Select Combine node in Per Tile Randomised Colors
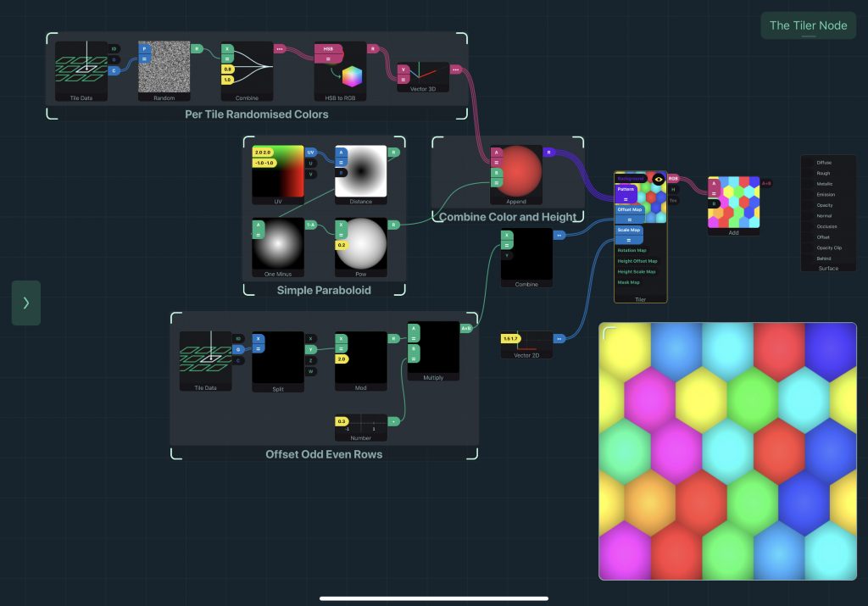Image resolution: width=868 pixels, height=606 pixels. 247,71
